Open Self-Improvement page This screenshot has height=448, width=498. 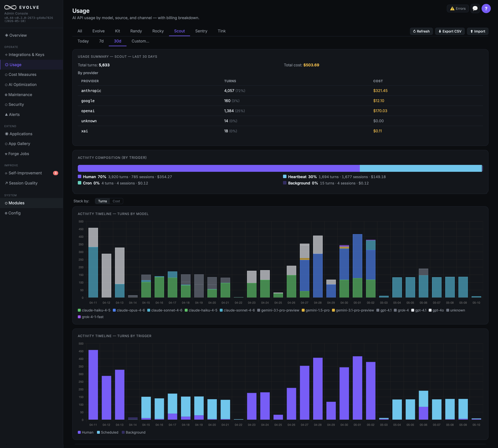pyautogui.click(x=31, y=173)
